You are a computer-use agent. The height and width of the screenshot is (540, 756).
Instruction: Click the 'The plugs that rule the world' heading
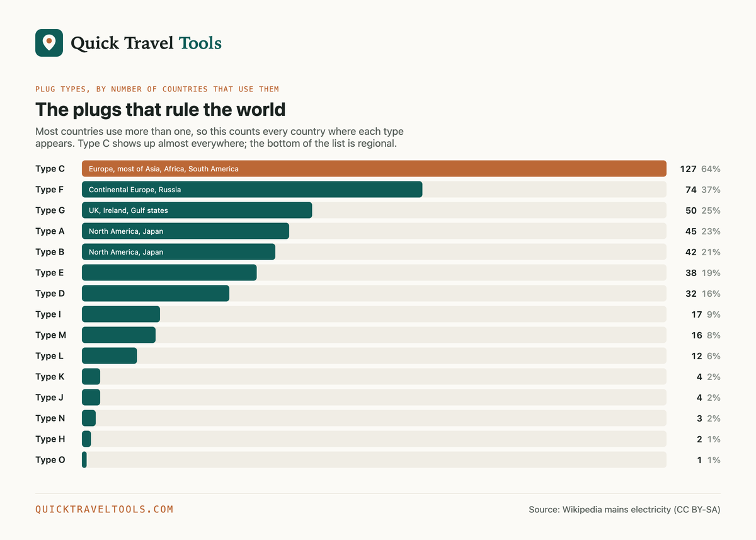161,110
